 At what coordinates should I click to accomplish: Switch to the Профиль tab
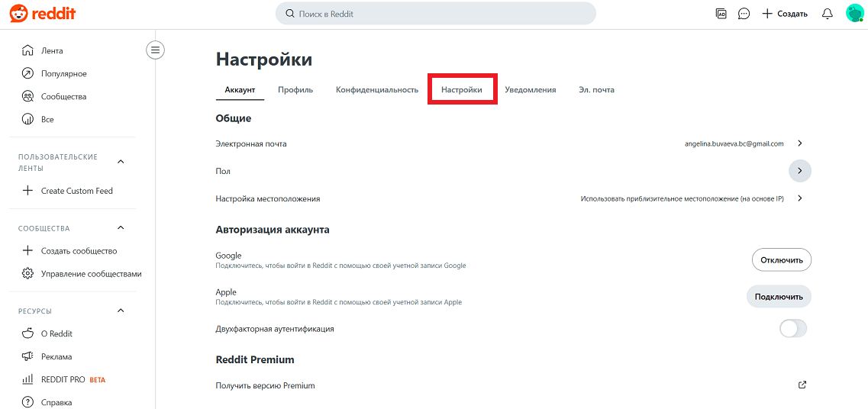coord(295,89)
